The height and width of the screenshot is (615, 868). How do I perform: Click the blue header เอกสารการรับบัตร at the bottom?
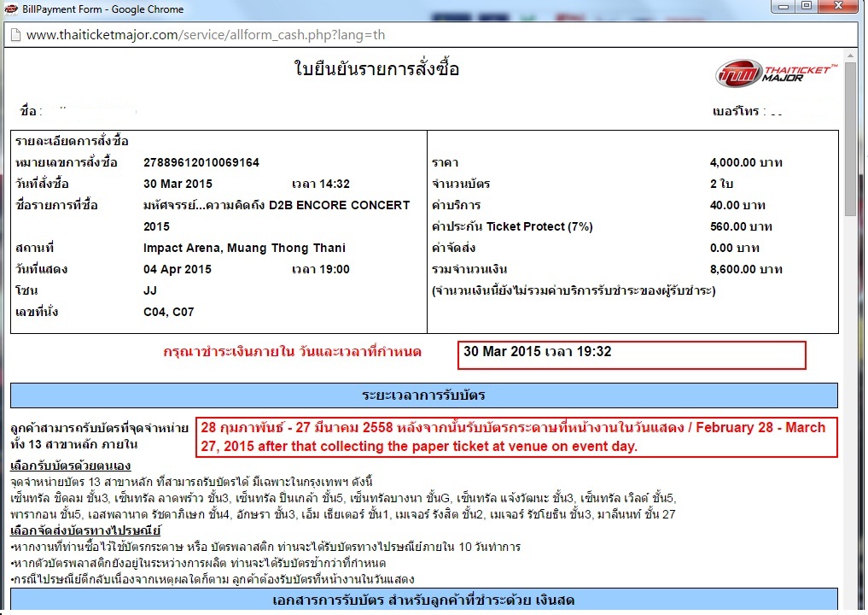point(424,600)
